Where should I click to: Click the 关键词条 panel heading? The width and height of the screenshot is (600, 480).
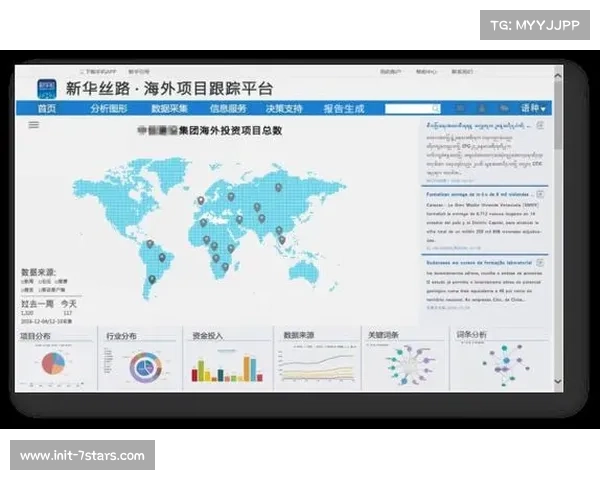pos(383,335)
